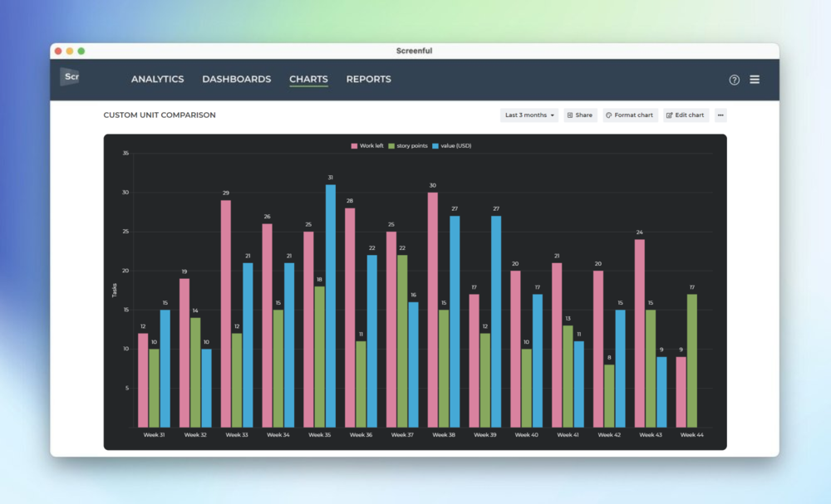831x504 pixels.
Task: Select the Charts tab
Action: point(308,79)
